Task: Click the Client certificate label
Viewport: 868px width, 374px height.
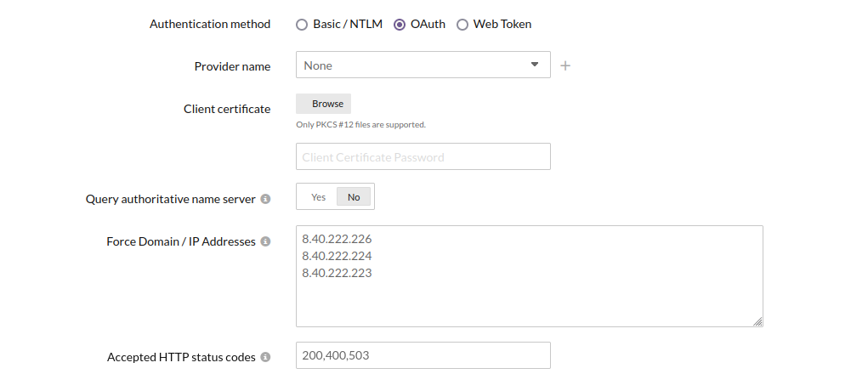Action: pyautogui.click(x=227, y=109)
